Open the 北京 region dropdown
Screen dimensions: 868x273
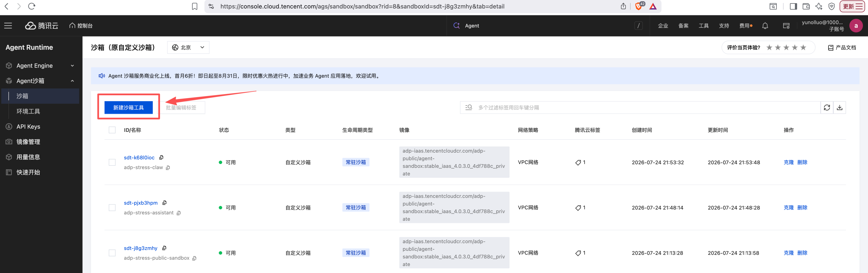(x=188, y=47)
